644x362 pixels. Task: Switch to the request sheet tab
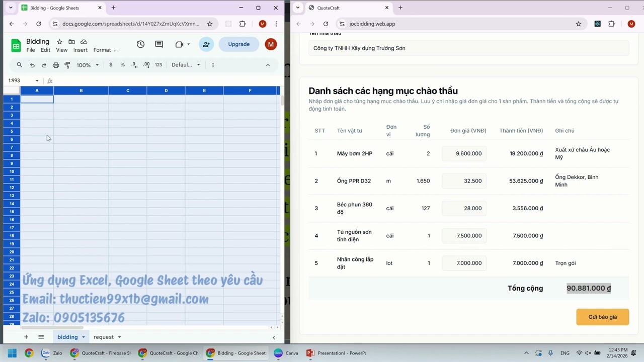click(x=104, y=337)
